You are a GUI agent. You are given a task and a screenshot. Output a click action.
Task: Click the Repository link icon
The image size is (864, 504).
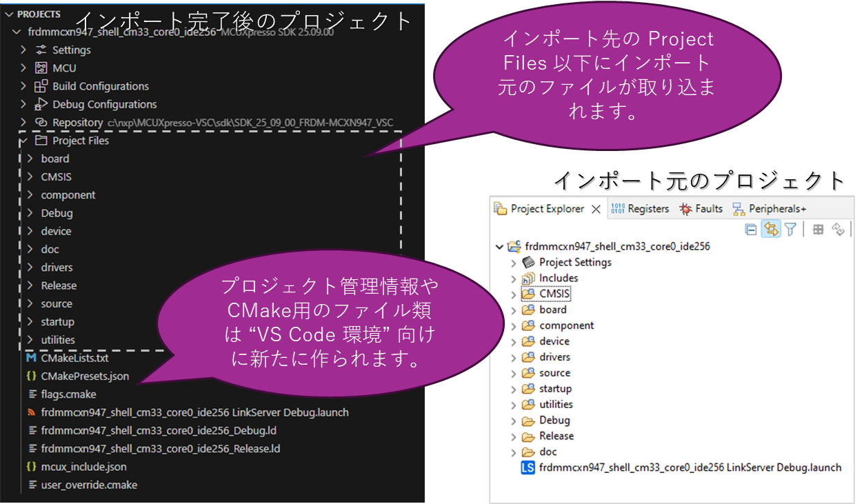[x=41, y=123]
